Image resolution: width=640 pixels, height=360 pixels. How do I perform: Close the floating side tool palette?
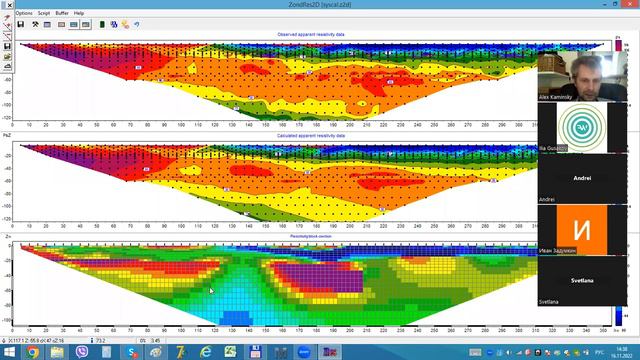pos(10,5)
